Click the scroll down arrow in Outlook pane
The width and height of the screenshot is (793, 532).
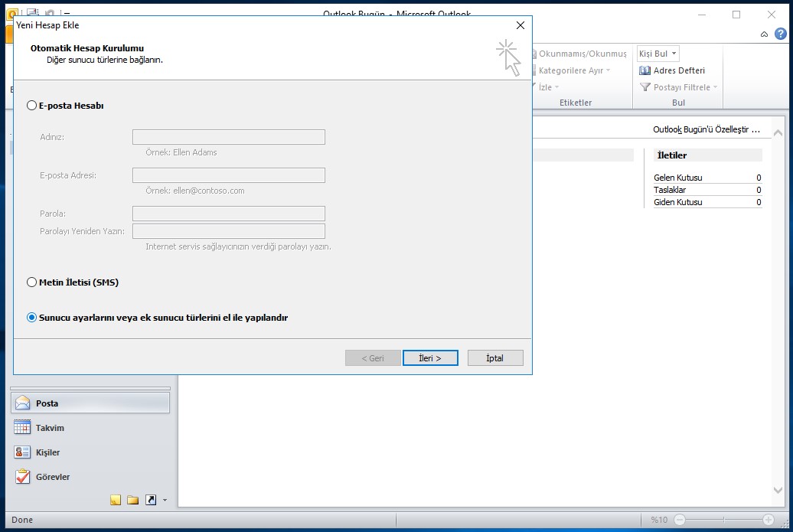coord(778,490)
